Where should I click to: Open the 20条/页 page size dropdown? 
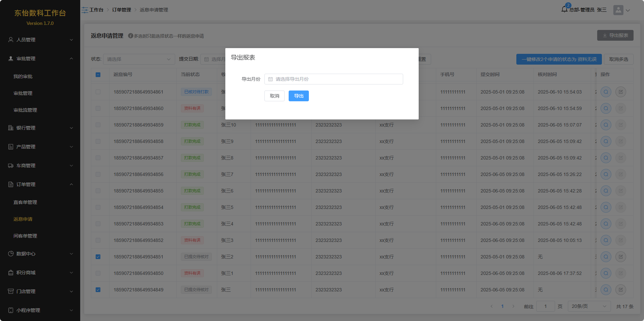pos(589,306)
